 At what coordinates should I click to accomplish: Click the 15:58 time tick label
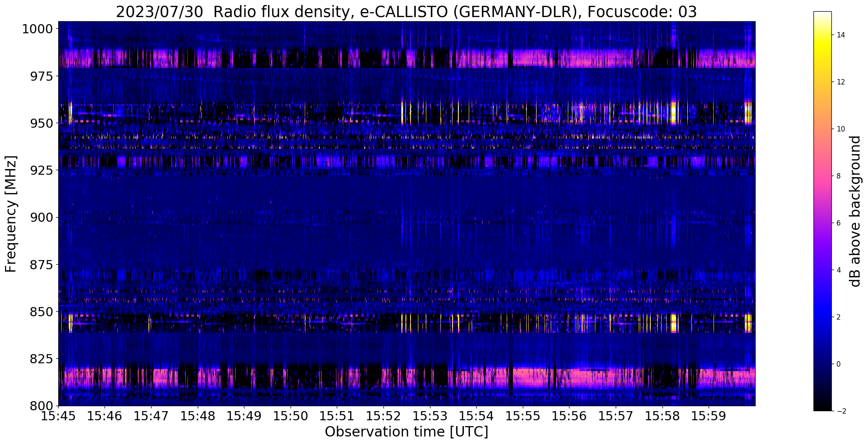coord(662,416)
